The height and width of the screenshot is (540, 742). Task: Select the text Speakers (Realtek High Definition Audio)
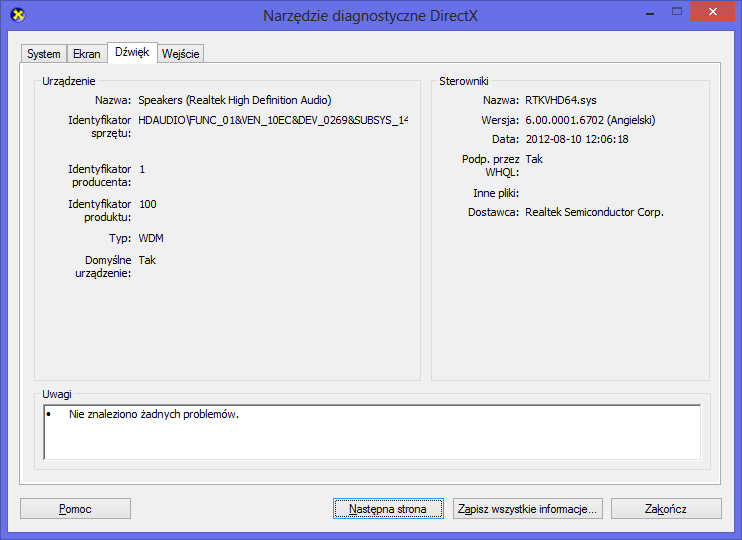[x=235, y=100]
